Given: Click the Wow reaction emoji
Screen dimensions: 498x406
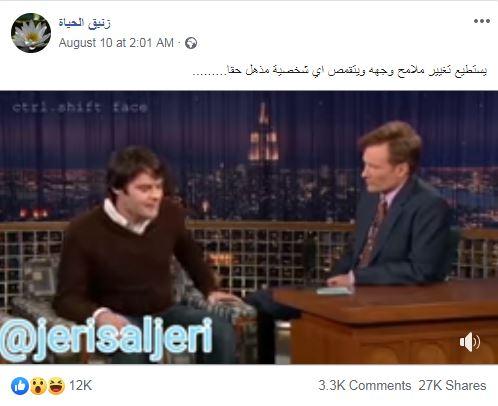Looking at the screenshot, I should (38, 386).
